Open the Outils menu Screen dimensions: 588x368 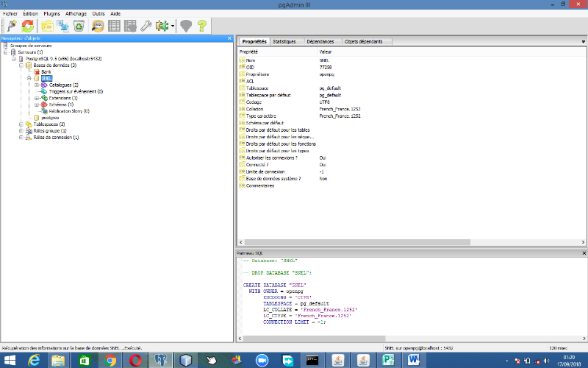click(98, 13)
